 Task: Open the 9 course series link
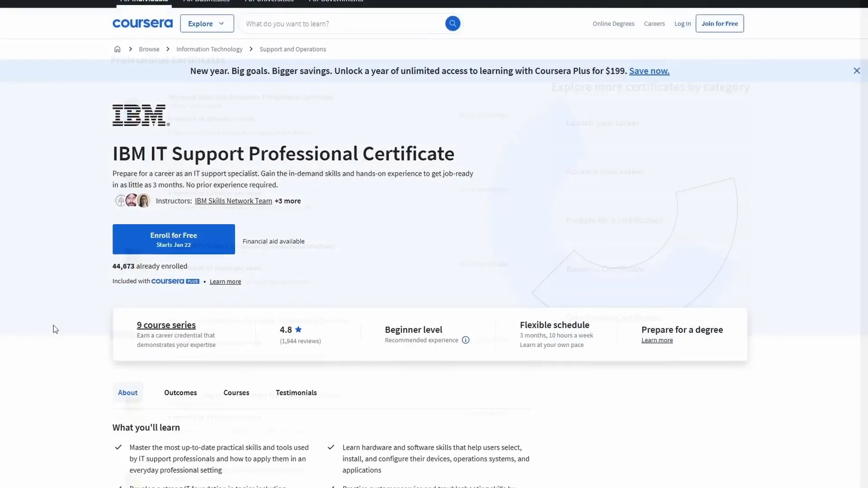tap(166, 325)
